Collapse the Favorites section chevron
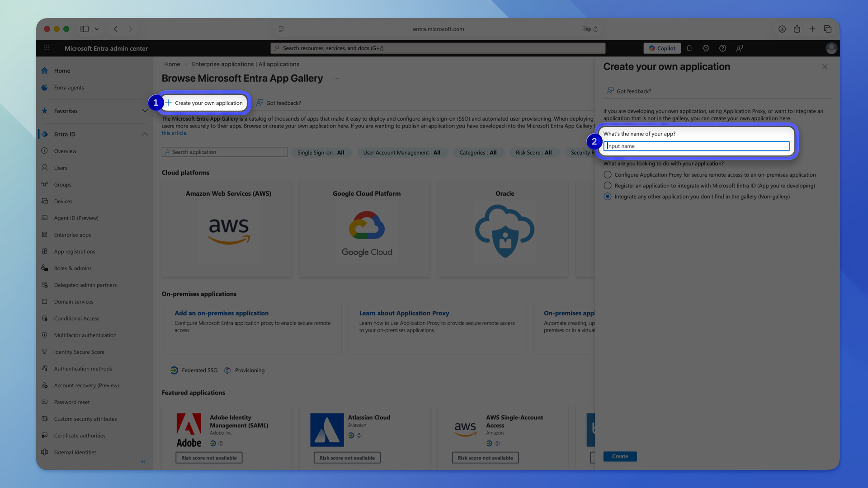 145,111
